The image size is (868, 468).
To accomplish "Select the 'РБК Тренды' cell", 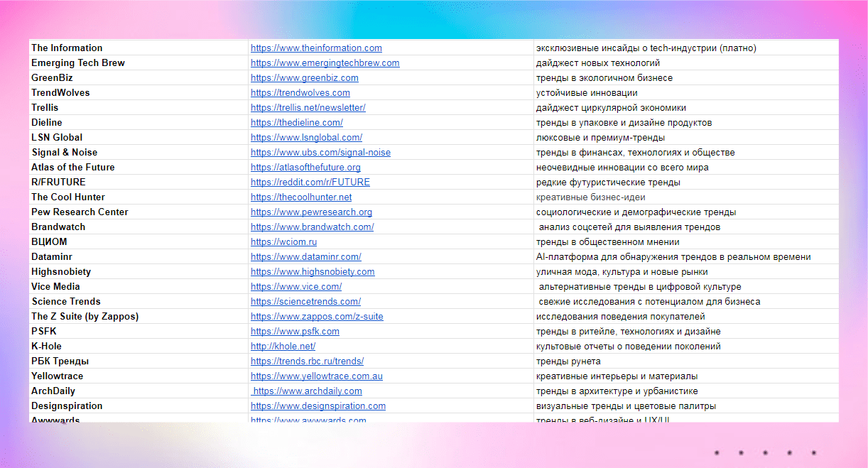I will [x=139, y=361].
